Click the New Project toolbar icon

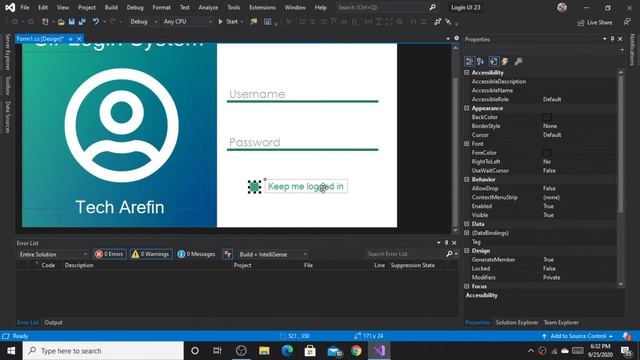45,22
